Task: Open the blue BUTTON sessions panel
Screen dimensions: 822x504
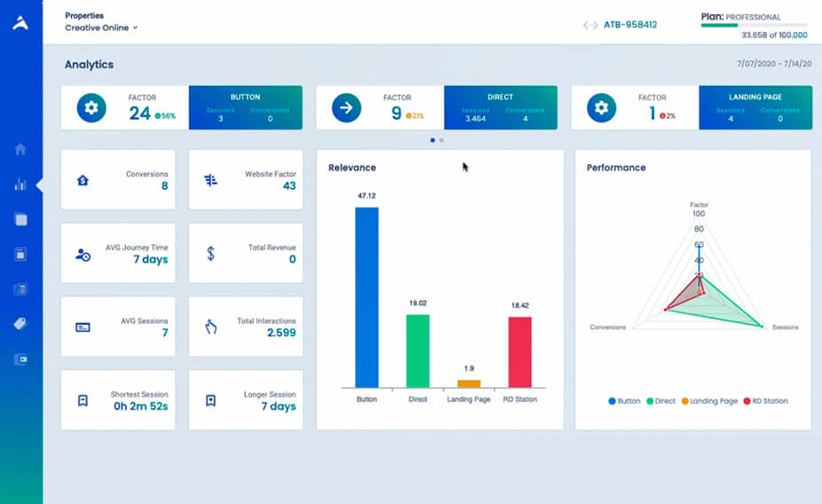Action: coord(245,107)
